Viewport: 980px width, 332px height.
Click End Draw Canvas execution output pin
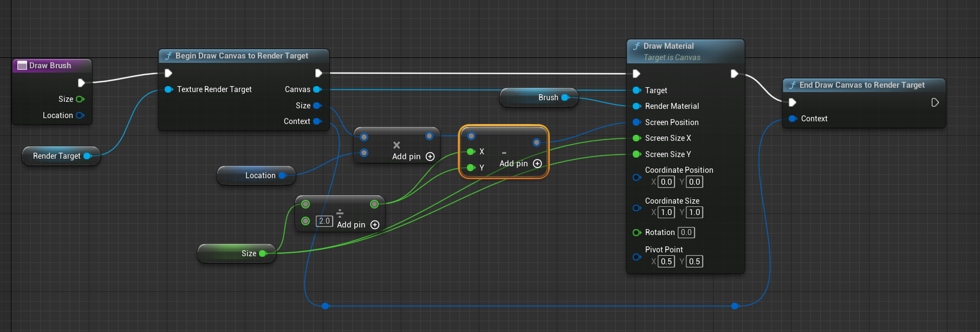935,102
